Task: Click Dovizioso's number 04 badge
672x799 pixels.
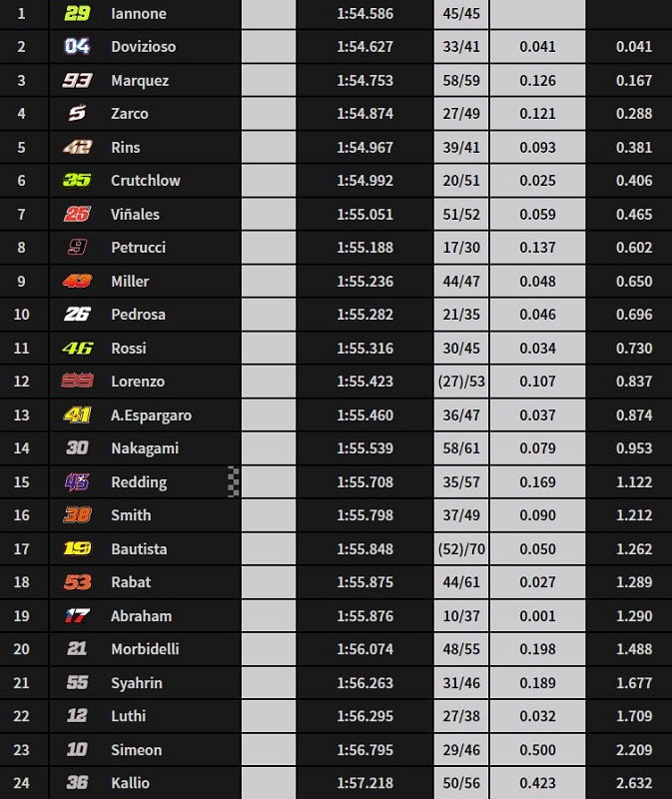Action: click(76, 47)
